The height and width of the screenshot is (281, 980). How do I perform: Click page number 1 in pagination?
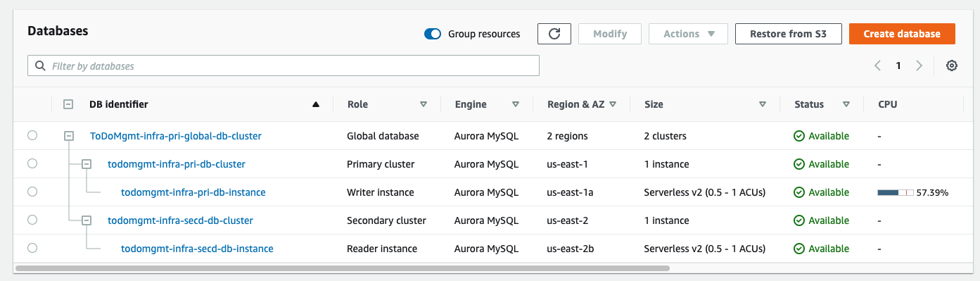[x=898, y=65]
